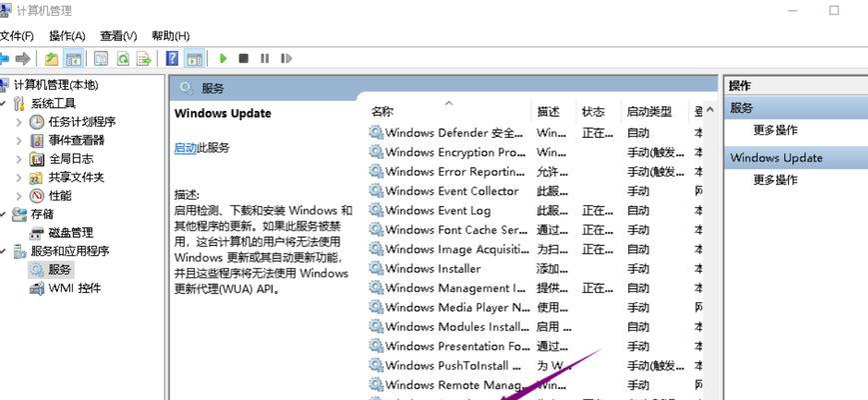Select the Windows Modules Install... service
The image size is (868, 400).
pyautogui.click(x=457, y=327)
